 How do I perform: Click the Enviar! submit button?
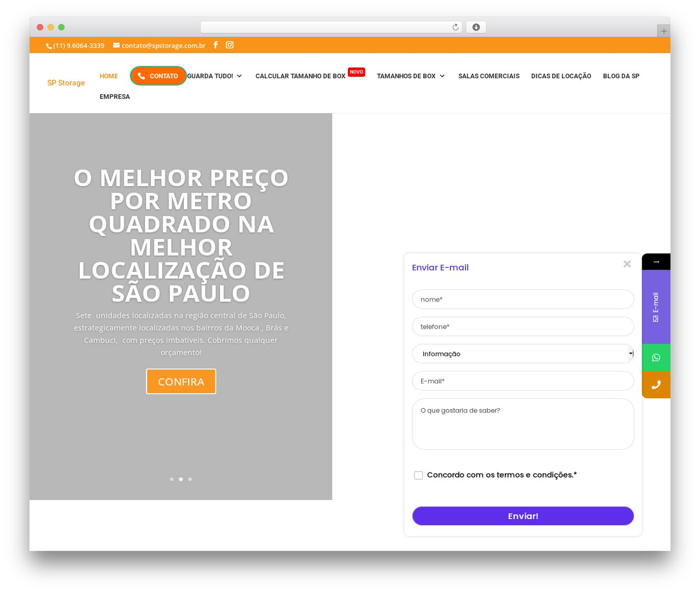click(x=523, y=516)
